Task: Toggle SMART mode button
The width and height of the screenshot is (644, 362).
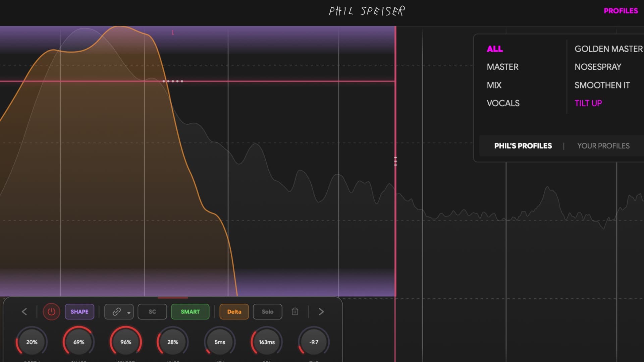Action: pyautogui.click(x=190, y=312)
